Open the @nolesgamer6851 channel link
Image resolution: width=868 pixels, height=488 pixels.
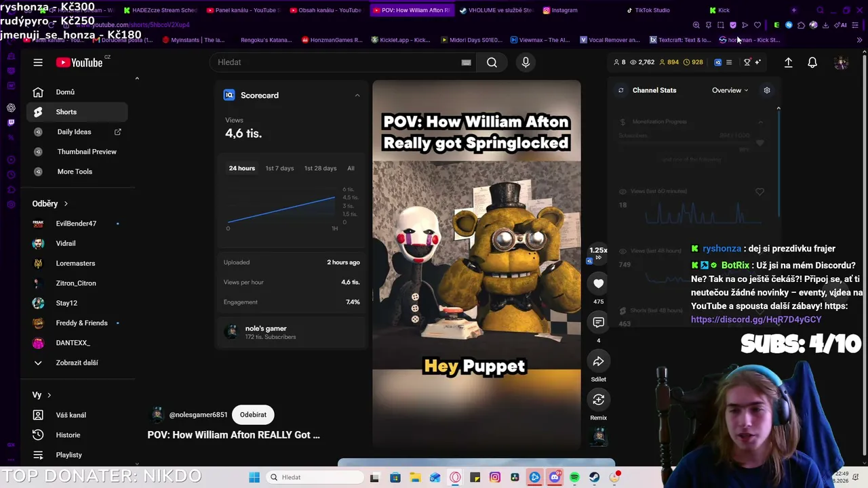[x=198, y=415]
